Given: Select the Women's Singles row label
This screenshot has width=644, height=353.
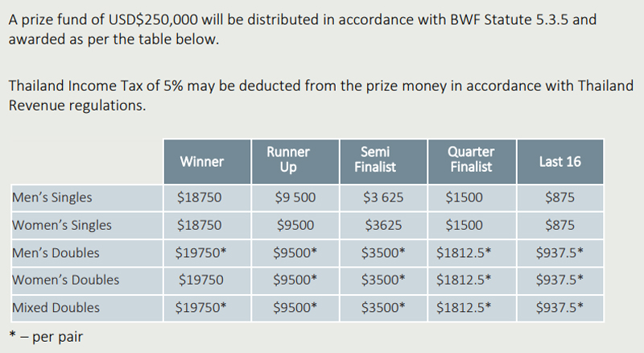Looking at the screenshot, I should click(x=62, y=225).
